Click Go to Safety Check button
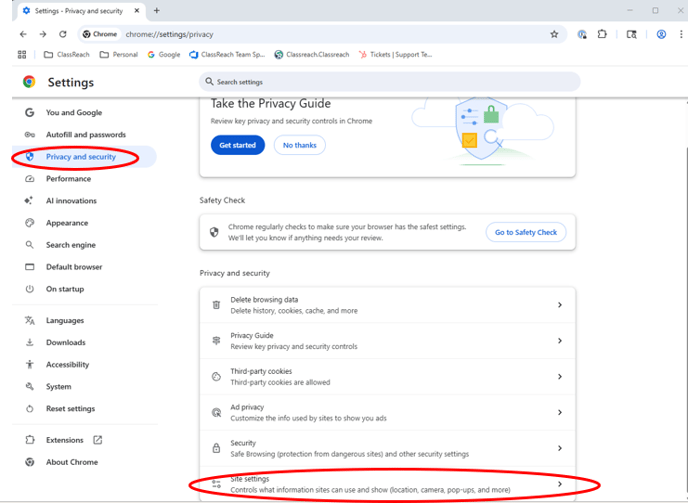The height and width of the screenshot is (503, 688). click(x=526, y=232)
